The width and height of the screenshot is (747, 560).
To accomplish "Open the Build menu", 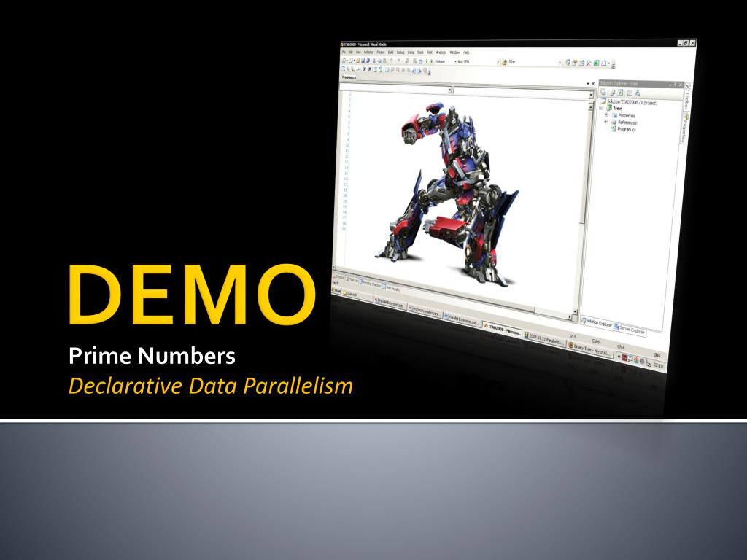I will pyautogui.click(x=391, y=52).
